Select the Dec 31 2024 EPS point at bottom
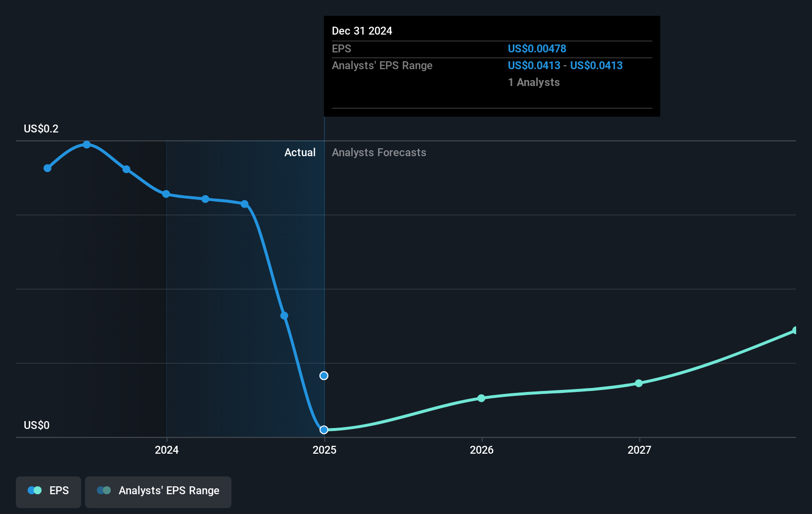Image resolution: width=812 pixels, height=514 pixels. click(324, 429)
